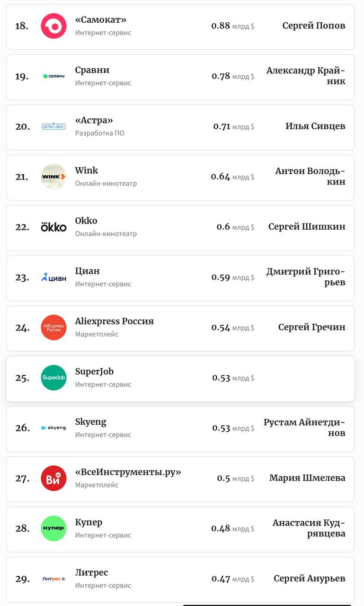
Task: Click the Литрес logo
Action: 53,579
